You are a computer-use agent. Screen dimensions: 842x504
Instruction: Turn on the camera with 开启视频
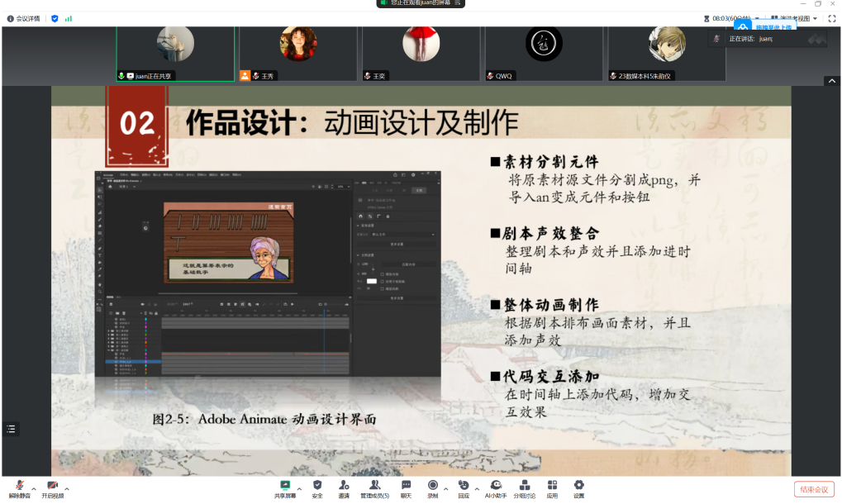tap(52, 487)
